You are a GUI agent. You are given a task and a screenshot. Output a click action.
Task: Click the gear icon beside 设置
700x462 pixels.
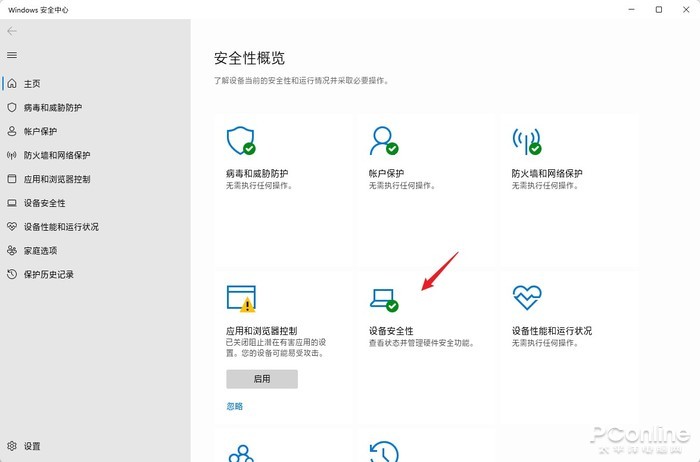[12, 446]
